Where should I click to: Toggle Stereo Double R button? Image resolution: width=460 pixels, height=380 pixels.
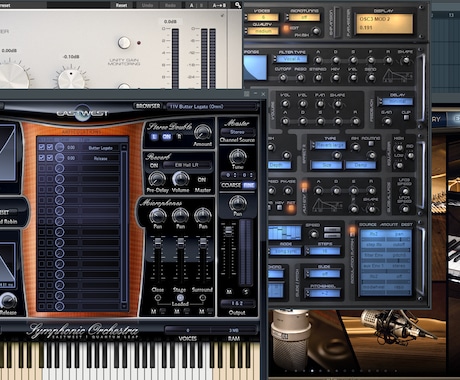pyautogui.click(x=179, y=137)
